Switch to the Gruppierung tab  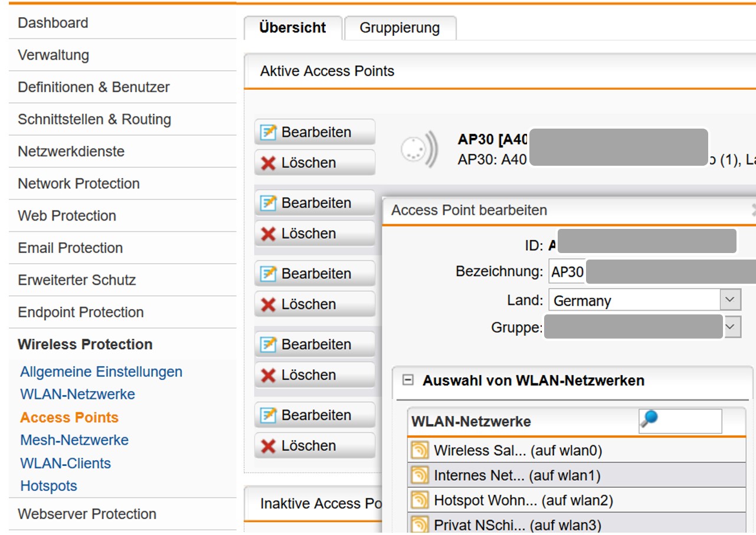[x=400, y=28]
